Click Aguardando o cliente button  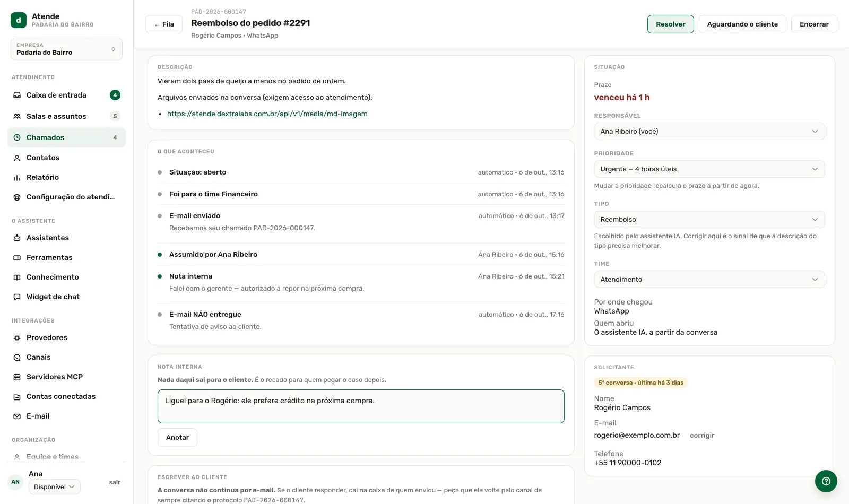(742, 24)
